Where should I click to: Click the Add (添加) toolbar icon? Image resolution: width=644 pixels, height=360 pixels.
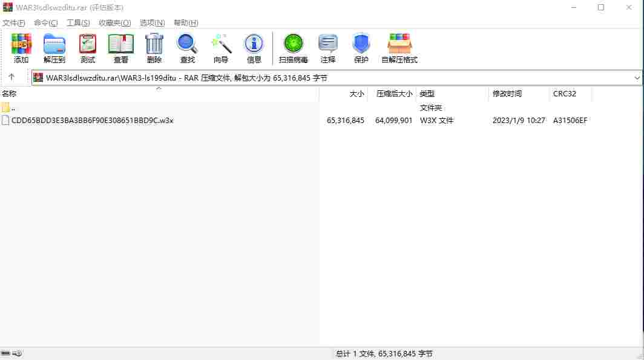21,48
